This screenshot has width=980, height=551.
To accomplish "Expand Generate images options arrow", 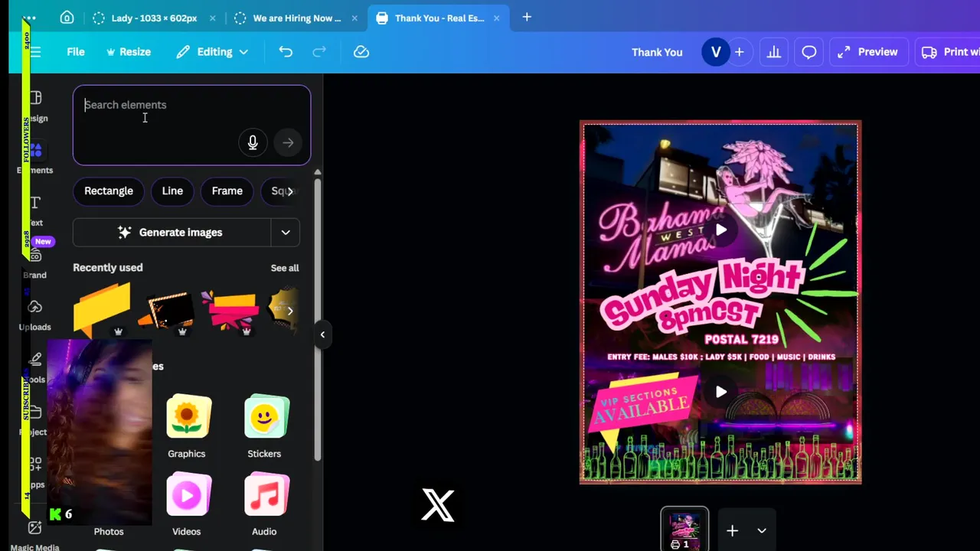I will click(x=286, y=233).
